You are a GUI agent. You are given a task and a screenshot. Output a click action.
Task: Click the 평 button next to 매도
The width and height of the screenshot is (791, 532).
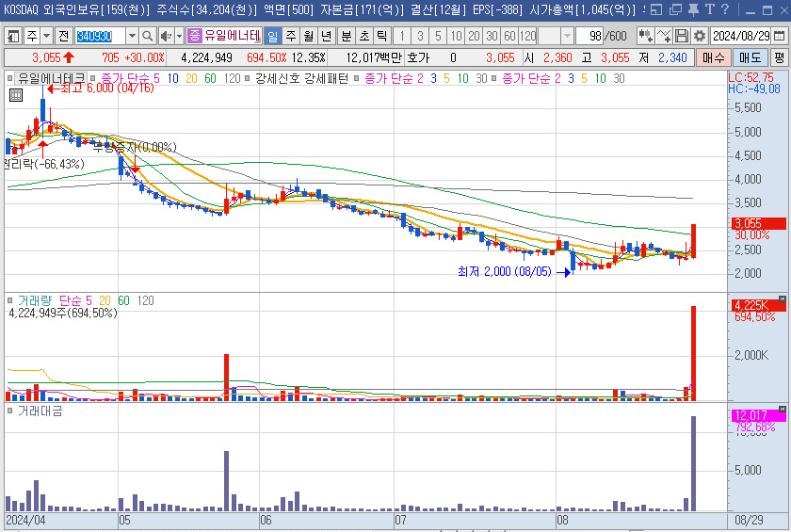point(780,57)
